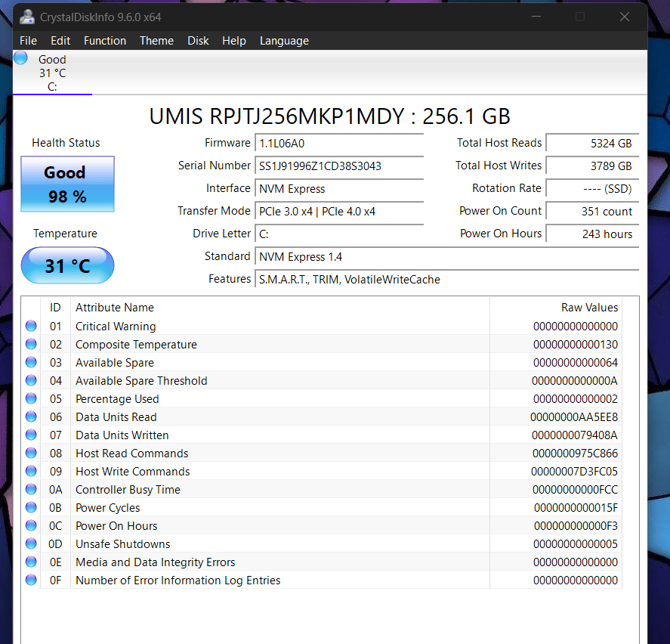Open the Edit menu
This screenshot has height=644, width=670.
[x=60, y=41]
